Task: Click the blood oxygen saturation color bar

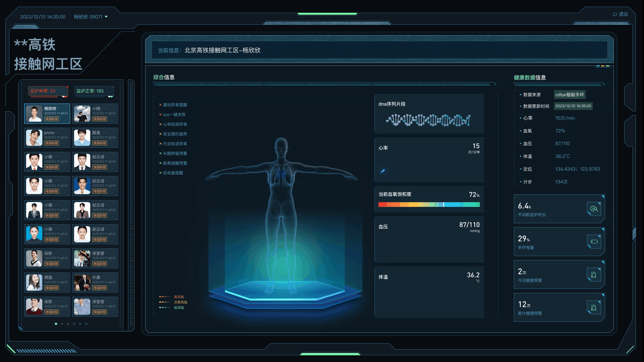Action: tap(429, 204)
